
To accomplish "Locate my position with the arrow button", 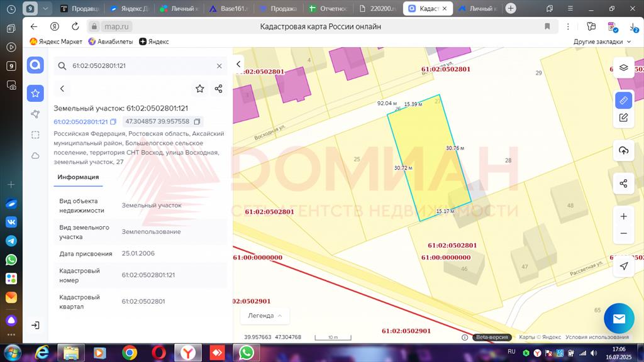I will [x=623, y=266].
